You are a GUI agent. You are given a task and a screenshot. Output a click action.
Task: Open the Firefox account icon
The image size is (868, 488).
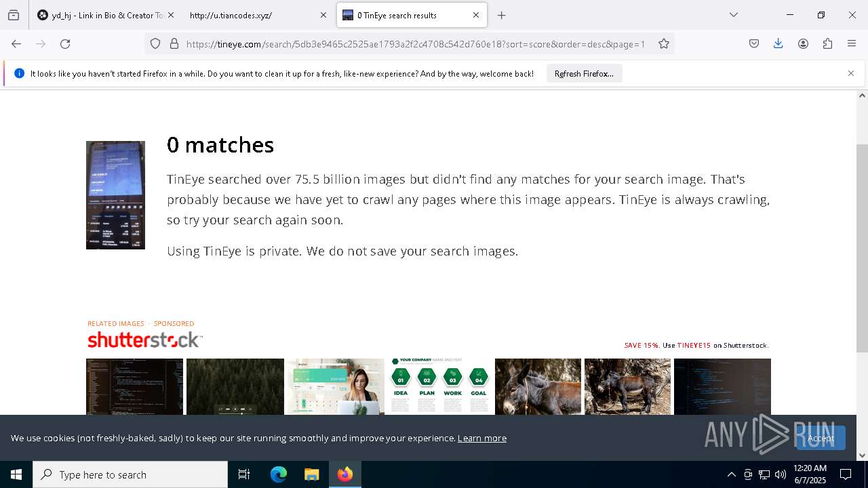pos(803,43)
